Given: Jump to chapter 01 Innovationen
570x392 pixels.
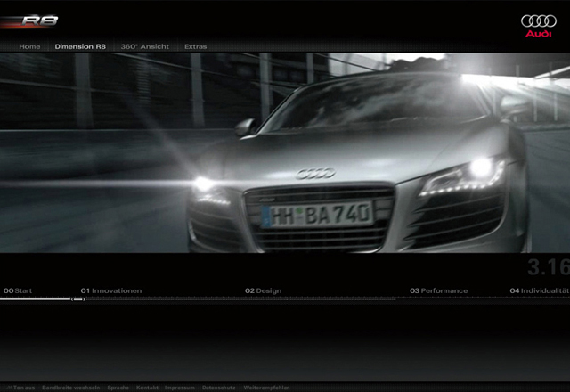Looking at the screenshot, I should [111, 290].
